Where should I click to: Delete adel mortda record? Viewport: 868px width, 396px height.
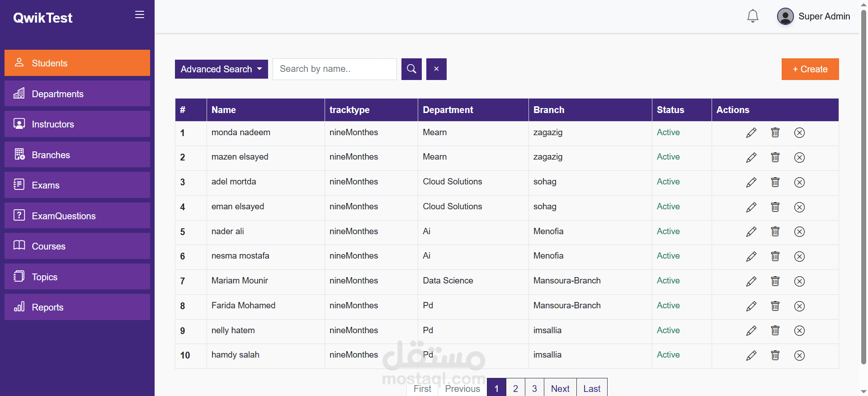pos(775,182)
